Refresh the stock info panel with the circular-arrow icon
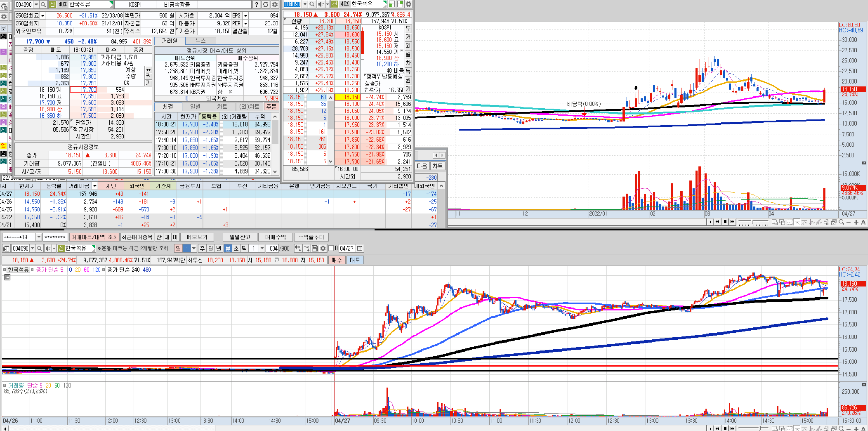This screenshot has height=431, width=868. coord(266,5)
